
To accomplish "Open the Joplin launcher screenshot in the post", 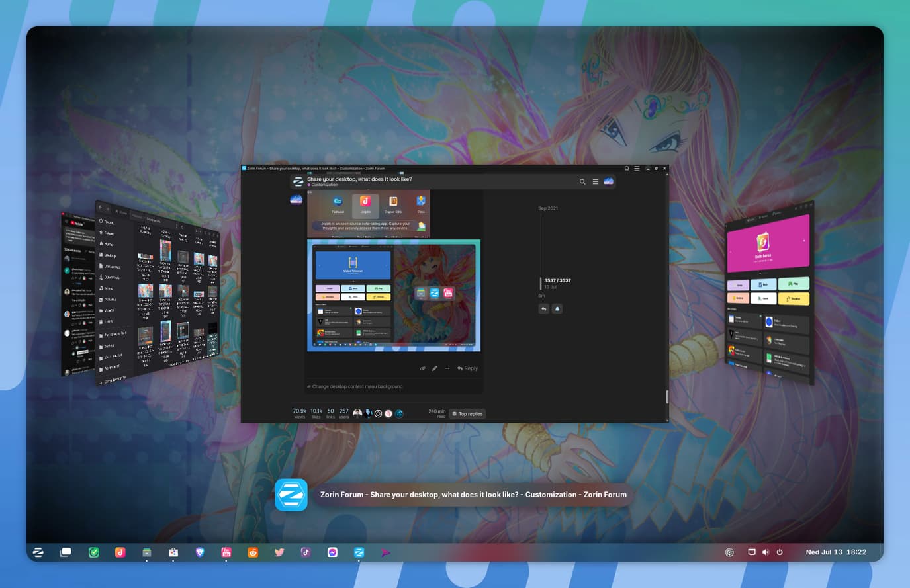I will 369,214.
